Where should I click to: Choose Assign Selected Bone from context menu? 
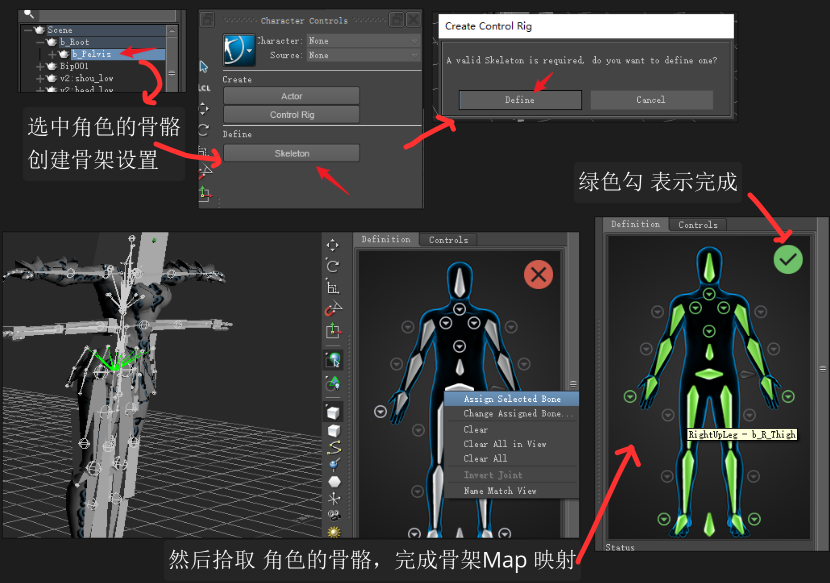[514, 399]
